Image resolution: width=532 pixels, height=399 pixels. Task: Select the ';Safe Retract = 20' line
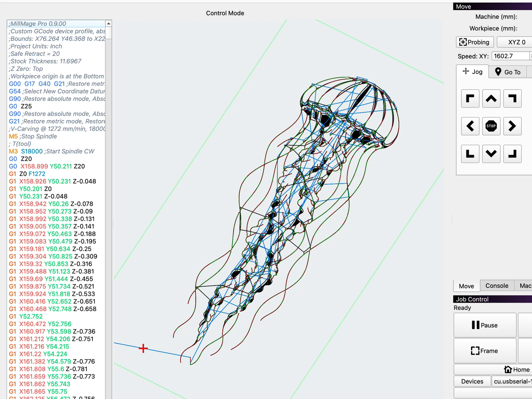pos(57,54)
